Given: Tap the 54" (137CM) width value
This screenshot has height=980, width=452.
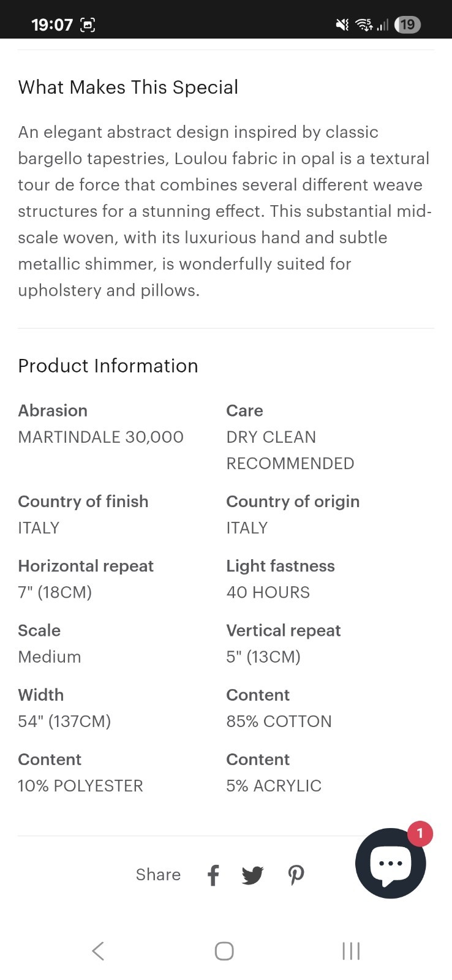Looking at the screenshot, I should pos(64,721).
